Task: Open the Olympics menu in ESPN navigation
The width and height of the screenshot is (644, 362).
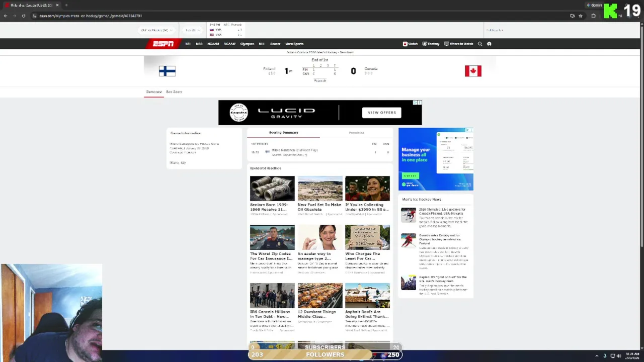Action: point(247,44)
